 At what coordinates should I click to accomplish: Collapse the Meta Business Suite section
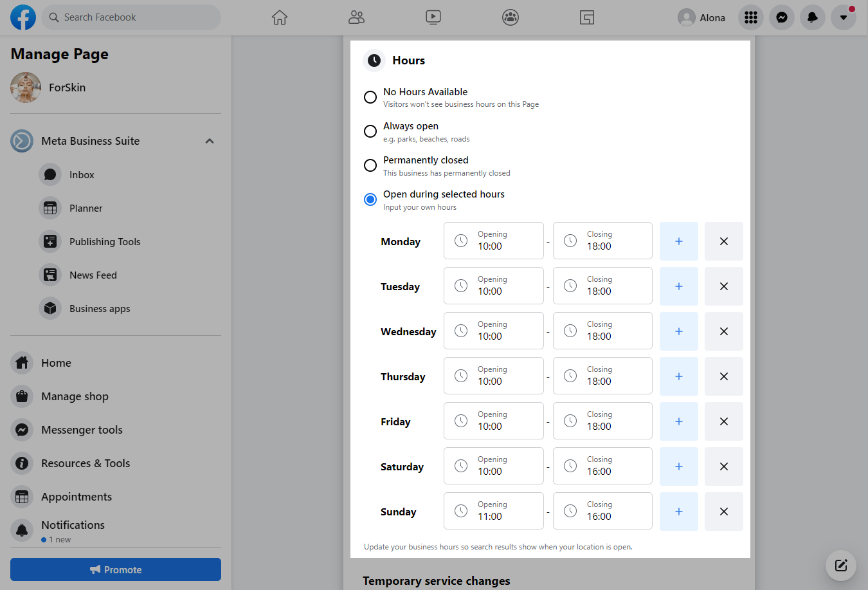pyautogui.click(x=210, y=141)
